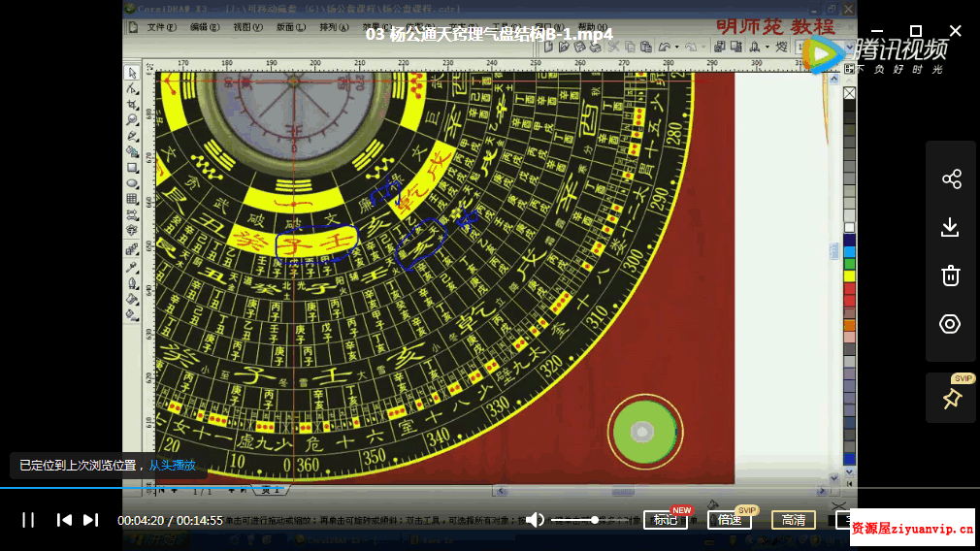Mute the player volume speaker icon
980x551 pixels.
535,520
